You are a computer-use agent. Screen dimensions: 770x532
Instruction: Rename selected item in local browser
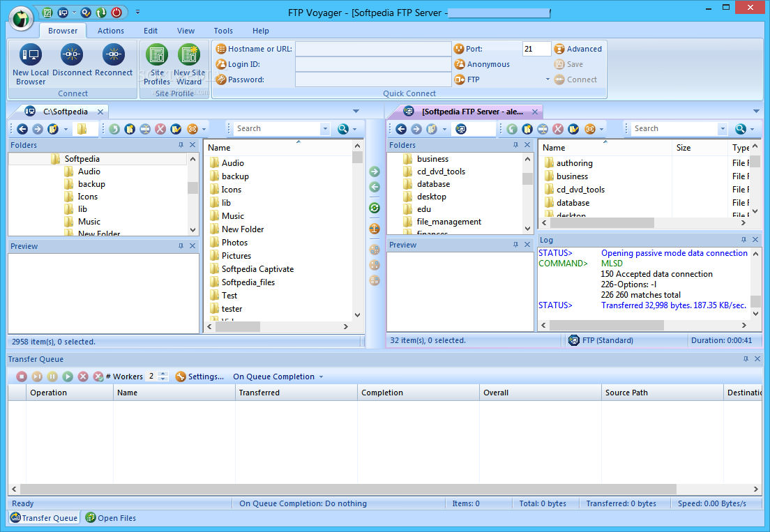click(145, 129)
